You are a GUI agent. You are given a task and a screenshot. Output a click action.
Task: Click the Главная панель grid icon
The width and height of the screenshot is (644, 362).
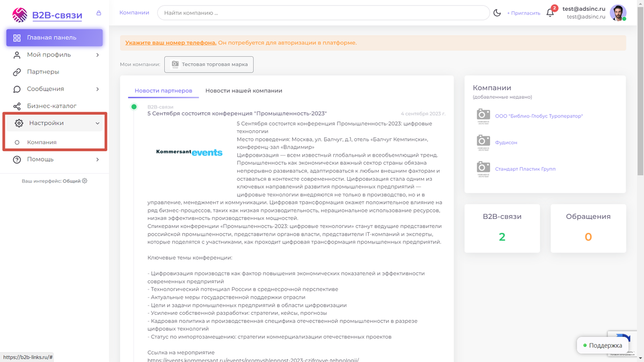pos(17,38)
